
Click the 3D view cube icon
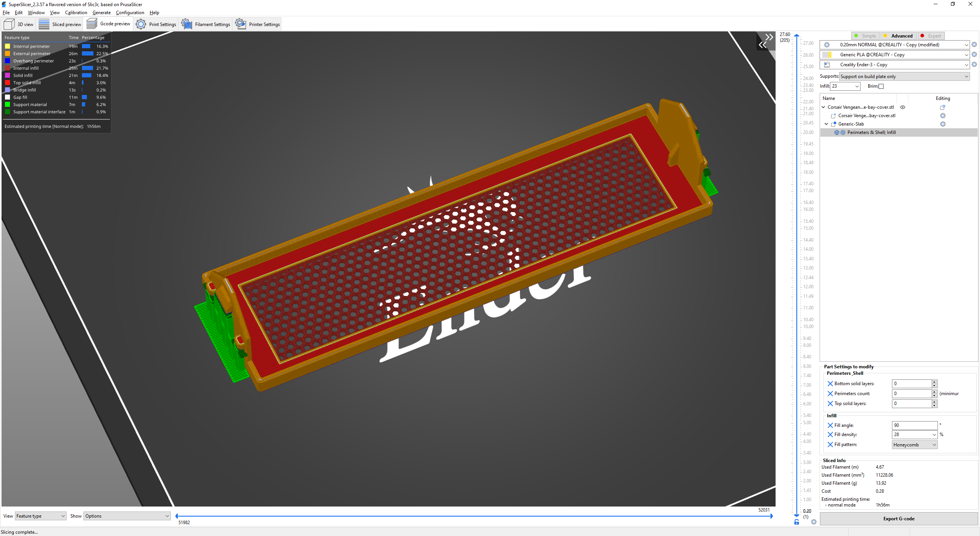9,24
